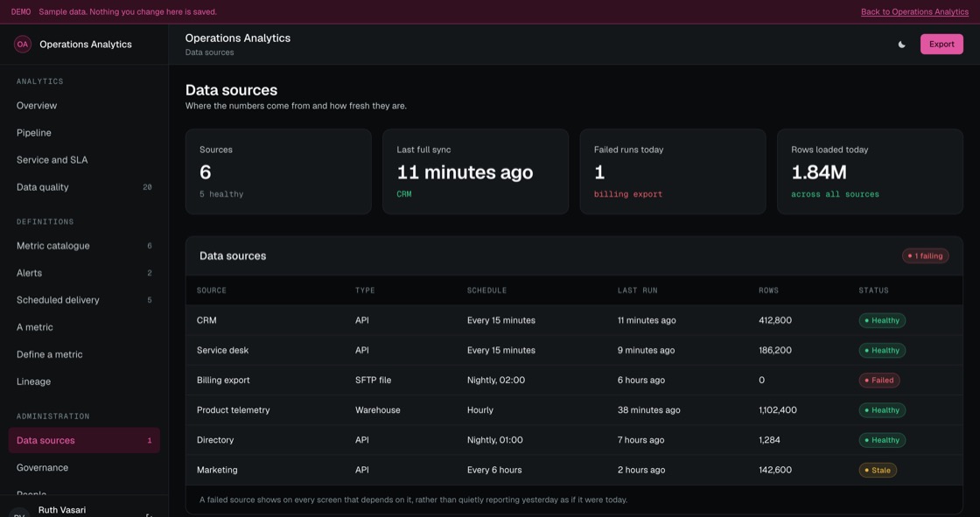Click the SFTP file type cell
The image size is (980, 517).
373,380
